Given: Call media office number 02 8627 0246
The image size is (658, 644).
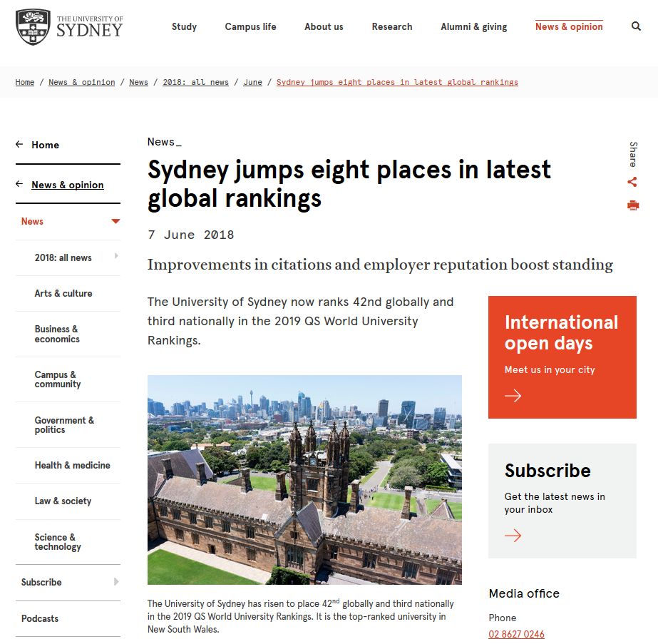Looking at the screenshot, I should pos(516,634).
